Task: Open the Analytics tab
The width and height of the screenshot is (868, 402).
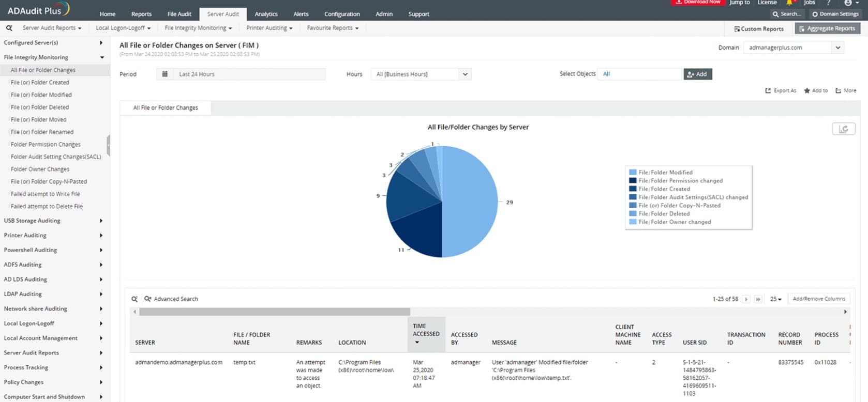Action: coord(266,14)
